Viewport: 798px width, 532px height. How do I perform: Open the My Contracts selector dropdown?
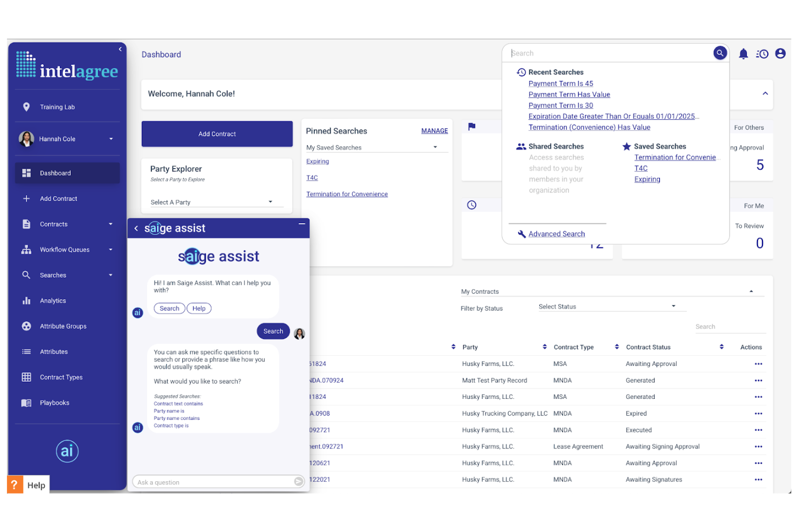(x=613, y=291)
